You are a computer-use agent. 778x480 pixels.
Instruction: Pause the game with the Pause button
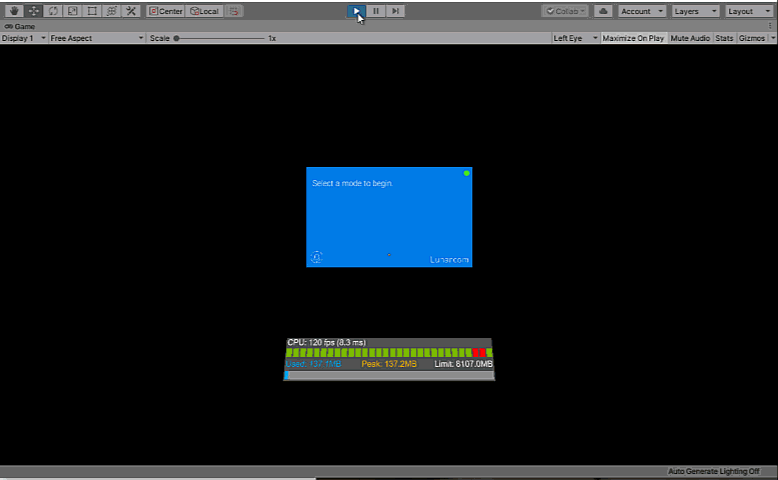pyautogui.click(x=376, y=11)
